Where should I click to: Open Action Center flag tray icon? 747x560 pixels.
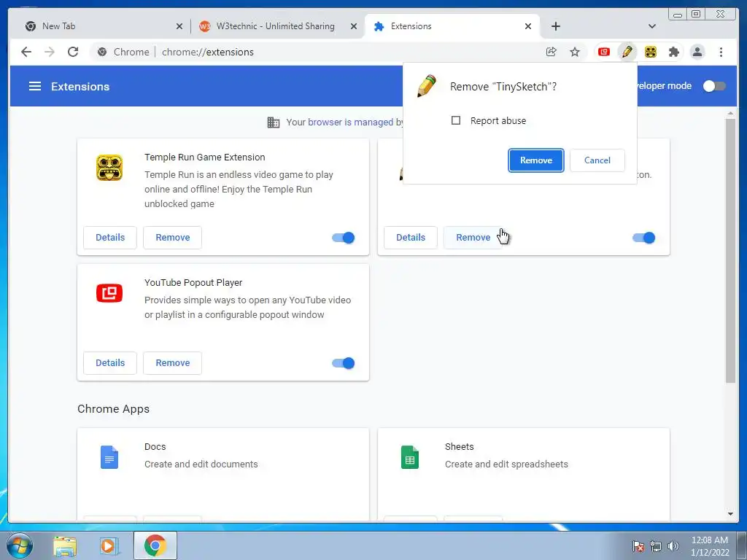pos(638,545)
